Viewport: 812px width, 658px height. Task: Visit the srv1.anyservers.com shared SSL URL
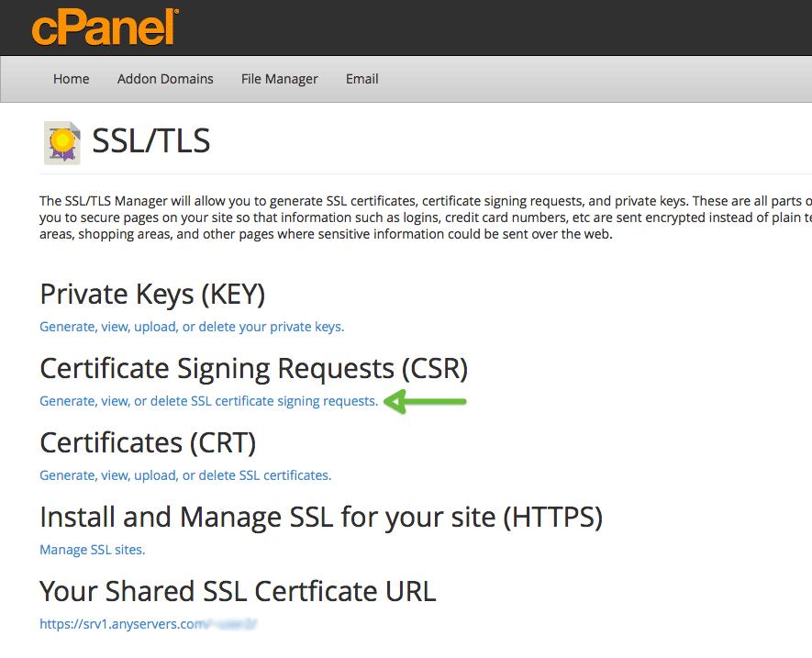[x=148, y=624]
